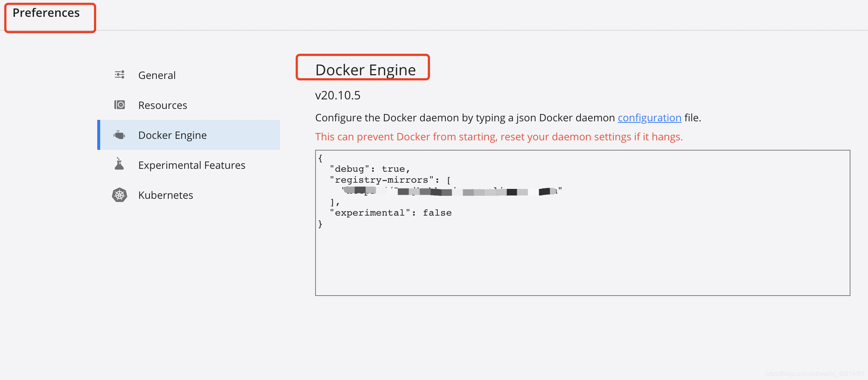Go to Experimental Features settings
This screenshot has width=868, height=380.
[x=189, y=165]
